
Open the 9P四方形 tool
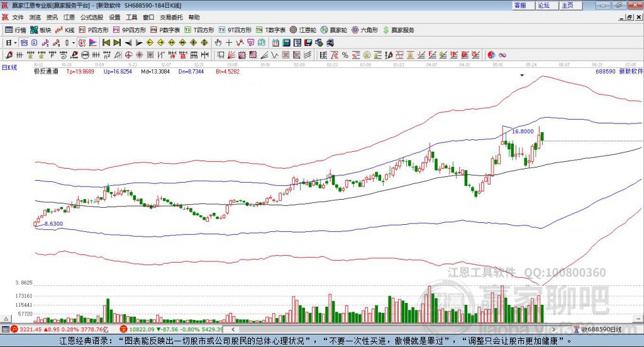130,30
